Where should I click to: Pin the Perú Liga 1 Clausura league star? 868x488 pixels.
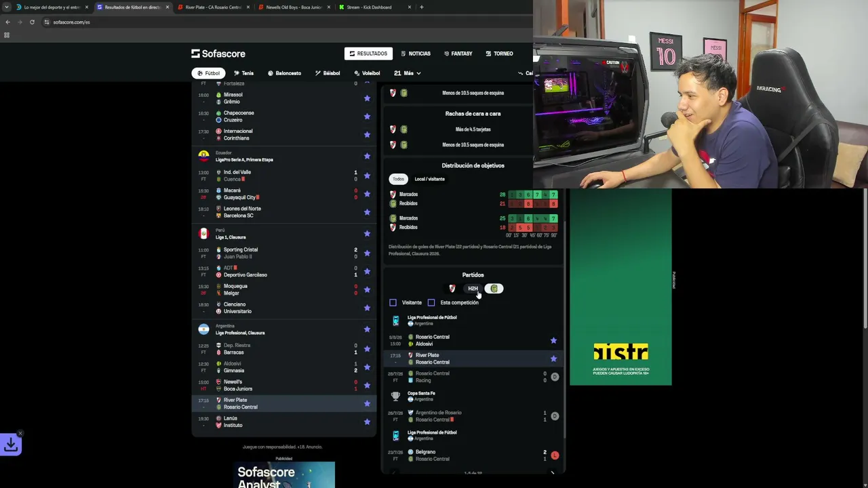click(367, 234)
